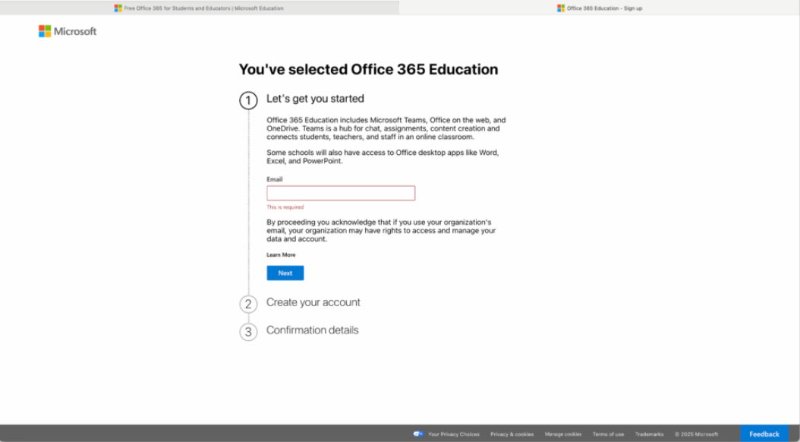Click the You've selected Office 365 Education heading
The height and width of the screenshot is (442, 800).
(368, 69)
